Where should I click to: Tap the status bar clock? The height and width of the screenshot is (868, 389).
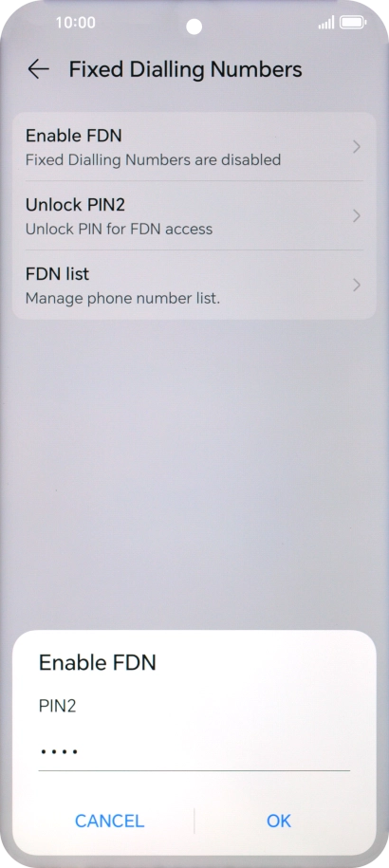point(75,23)
